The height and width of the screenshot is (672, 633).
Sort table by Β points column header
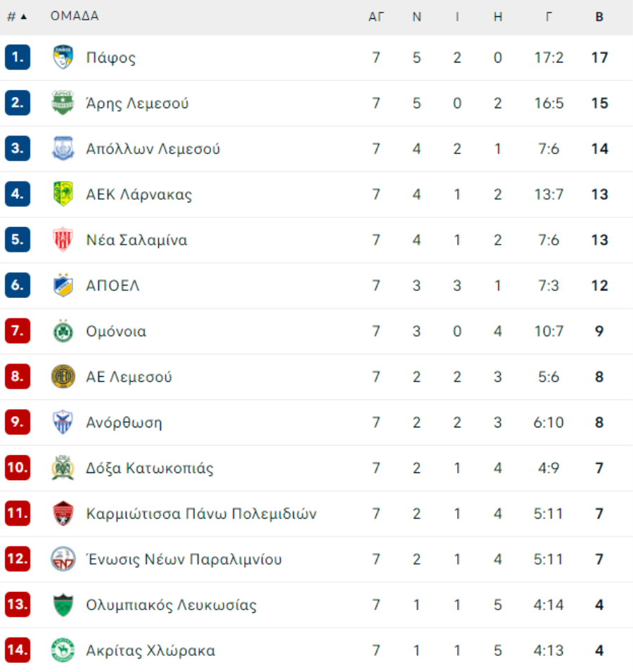click(599, 17)
